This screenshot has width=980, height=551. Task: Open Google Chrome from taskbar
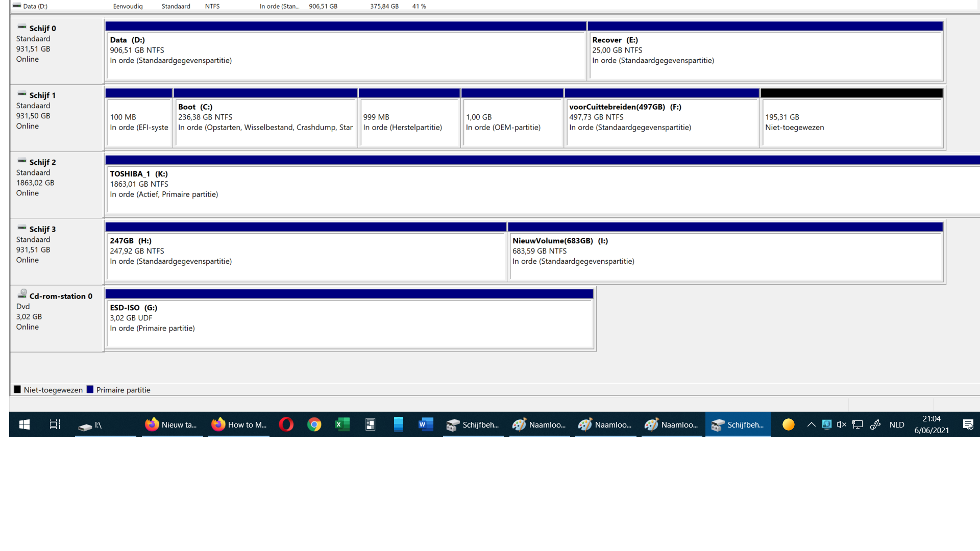point(314,424)
